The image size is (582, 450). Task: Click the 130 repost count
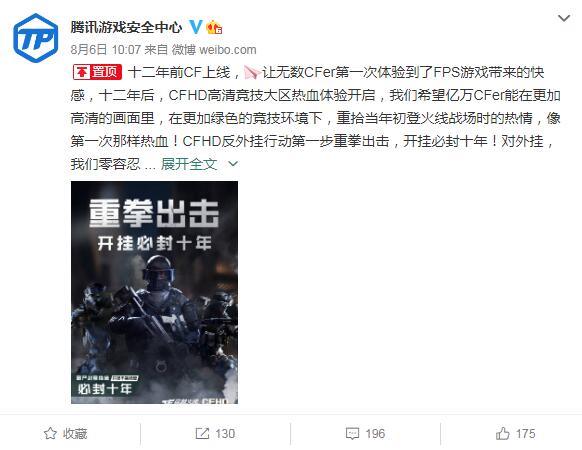point(225,433)
